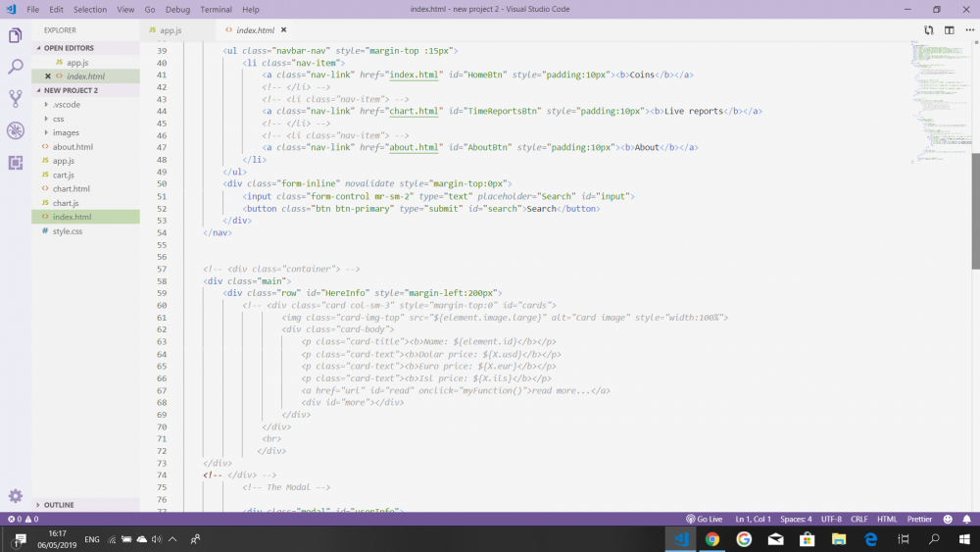Screen dimensions: 980x552
Task: Collapse the New Project 2 folder section
Action: 71,90
